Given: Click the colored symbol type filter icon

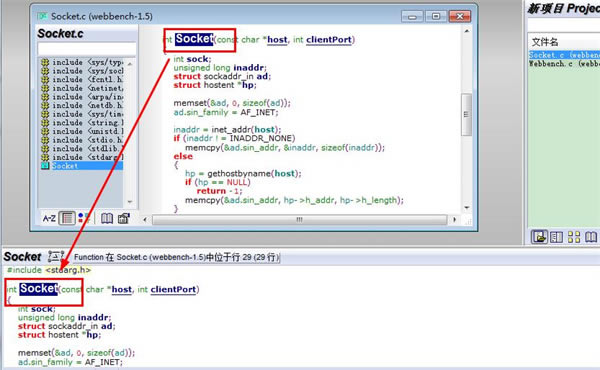Looking at the screenshot, I should pyautogui.click(x=84, y=218).
